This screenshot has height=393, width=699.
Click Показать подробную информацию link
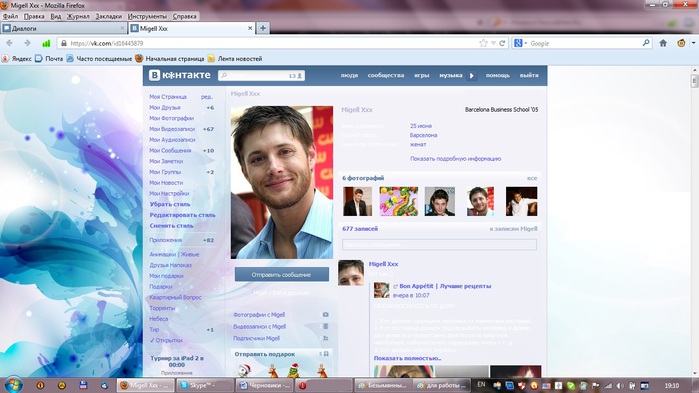pyautogui.click(x=456, y=159)
